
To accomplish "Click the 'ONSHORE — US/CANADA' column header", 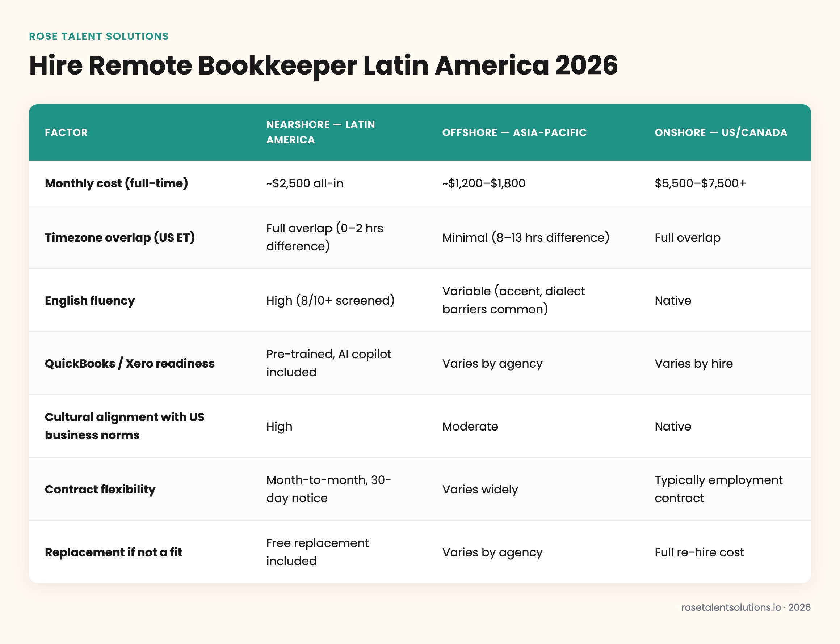I will [x=721, y=133].
